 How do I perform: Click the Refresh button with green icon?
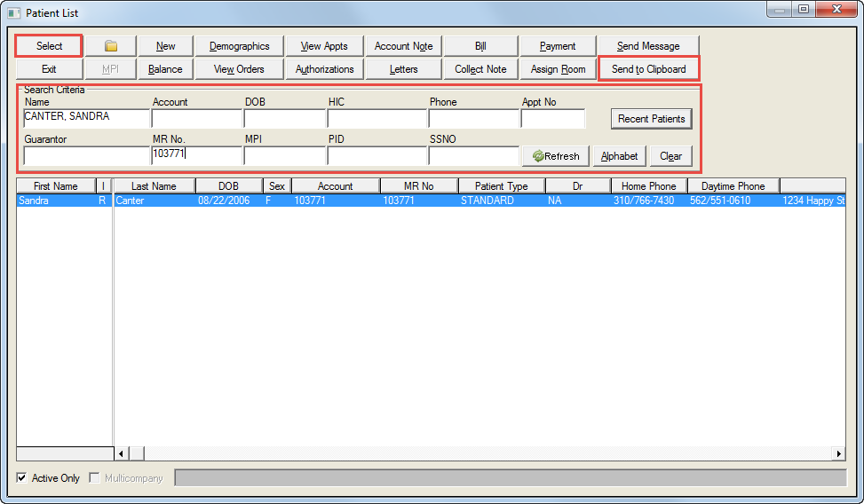[x=556, y=156]
